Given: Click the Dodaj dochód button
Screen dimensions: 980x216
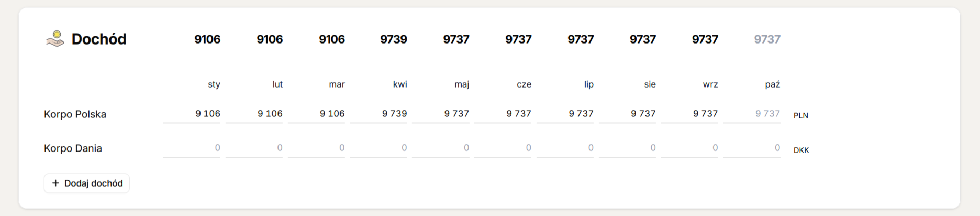Looking at the screenshot, I should pos(87,183).
